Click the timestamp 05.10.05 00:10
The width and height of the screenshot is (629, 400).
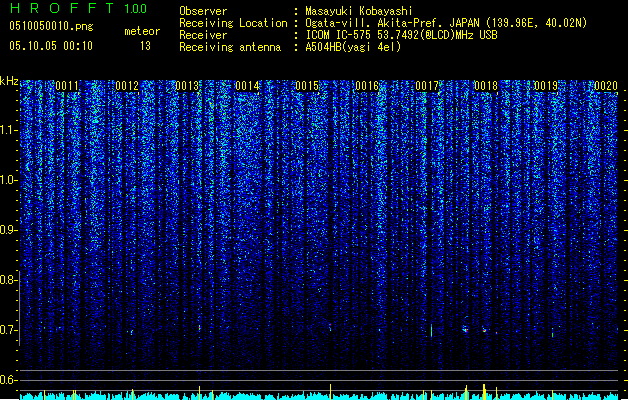point(51,46)
